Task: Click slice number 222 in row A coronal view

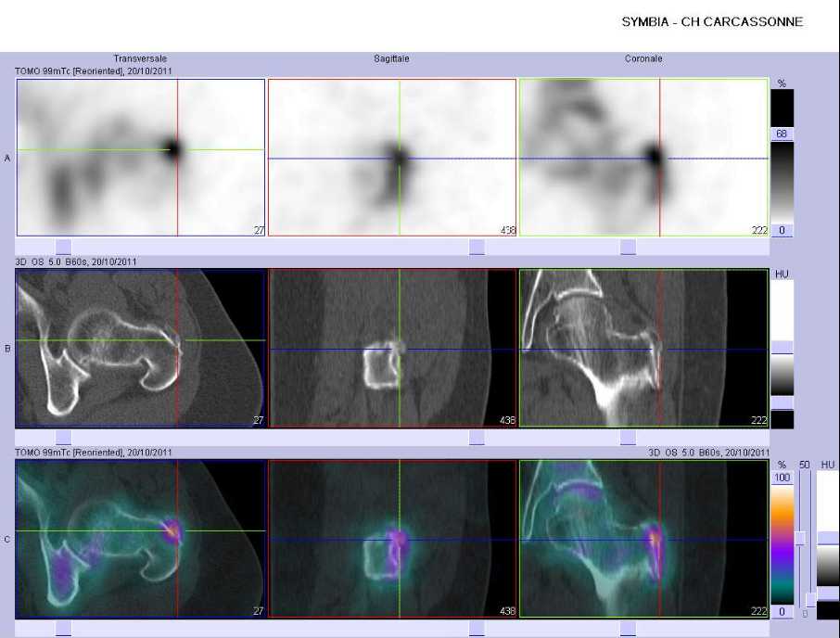Action: [x=759, y=230]
